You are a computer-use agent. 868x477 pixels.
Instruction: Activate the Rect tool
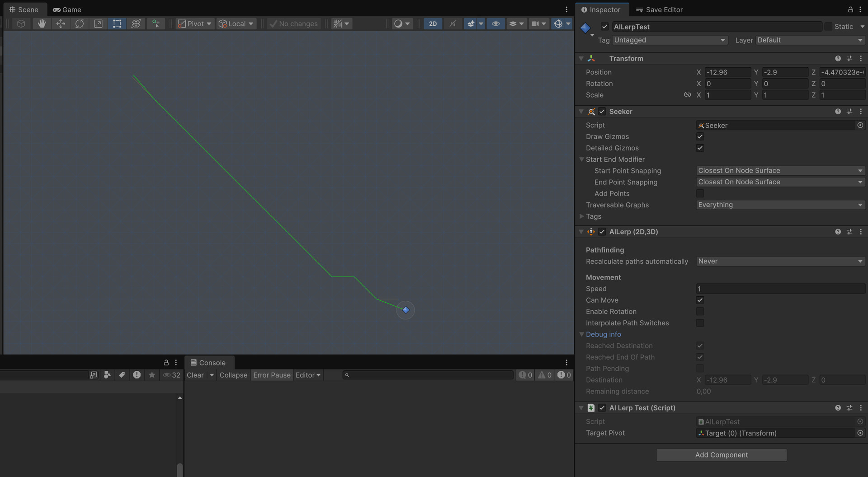click(117, 23)
